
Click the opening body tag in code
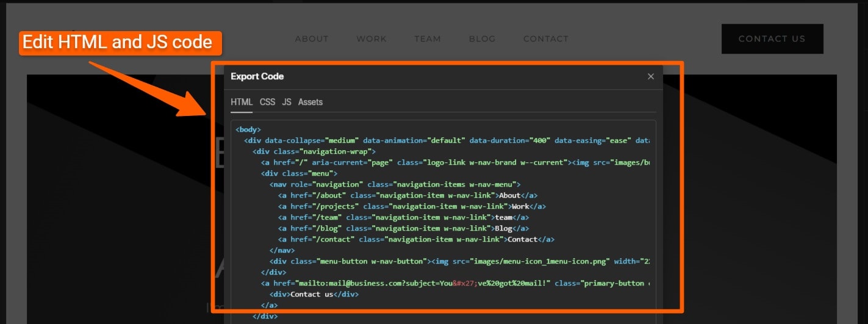coord(248,129)
